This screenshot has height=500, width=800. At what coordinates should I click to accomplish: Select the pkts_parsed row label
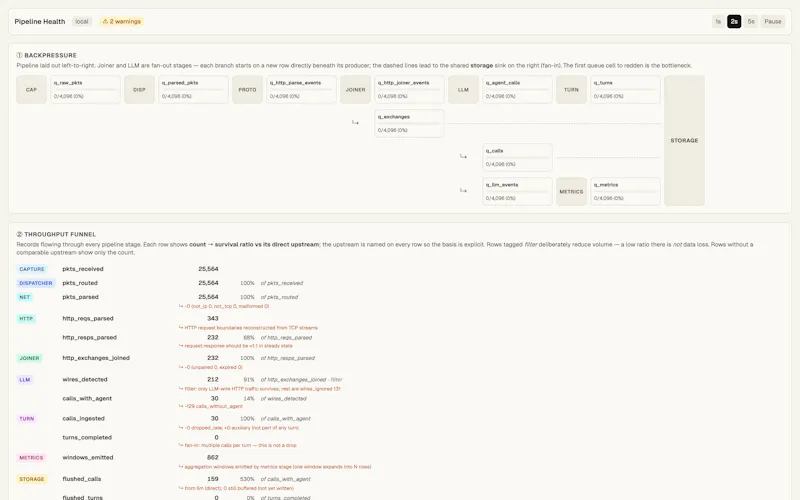coord(80,297)
